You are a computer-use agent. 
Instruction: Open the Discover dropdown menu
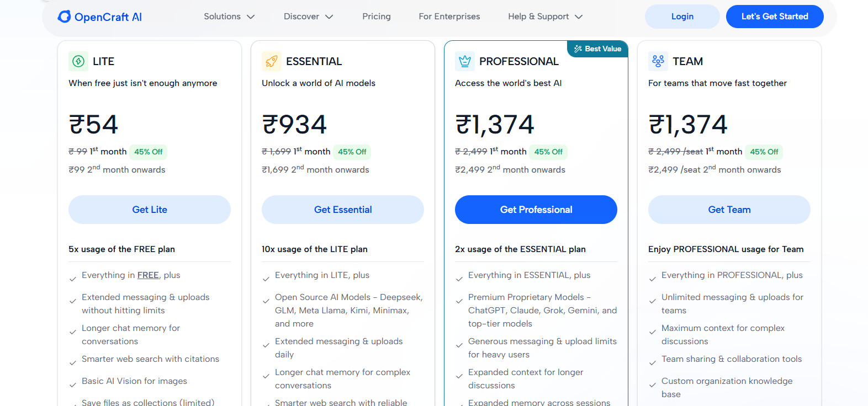(x=308, y=17)
